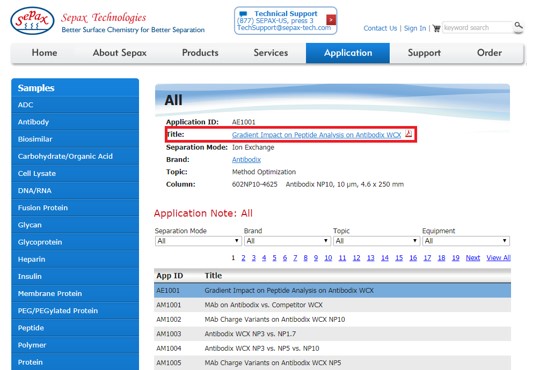Open Protein sample category
Viewport: 554px width, 370px height.
click(x=75, y=362)
